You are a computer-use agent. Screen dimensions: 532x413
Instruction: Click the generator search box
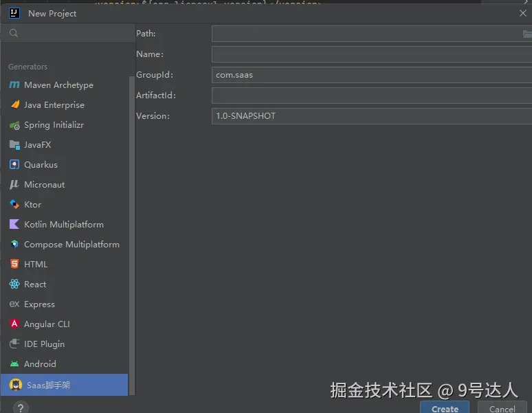click(x=68, y=33)
